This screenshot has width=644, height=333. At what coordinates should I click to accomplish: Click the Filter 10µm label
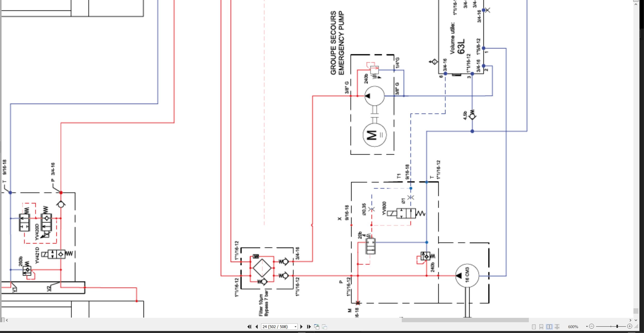[261, 305]
